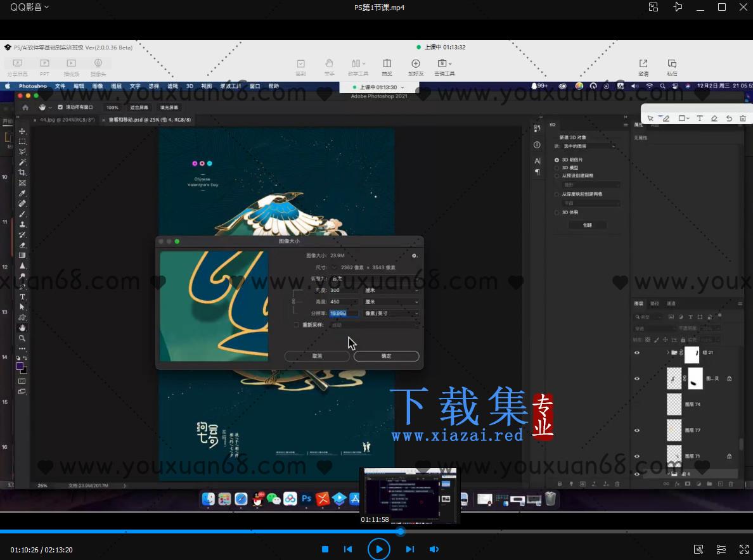Click 确定 in Image Size dialog
The height and width of the screenshot is (560, 753).
387,356
